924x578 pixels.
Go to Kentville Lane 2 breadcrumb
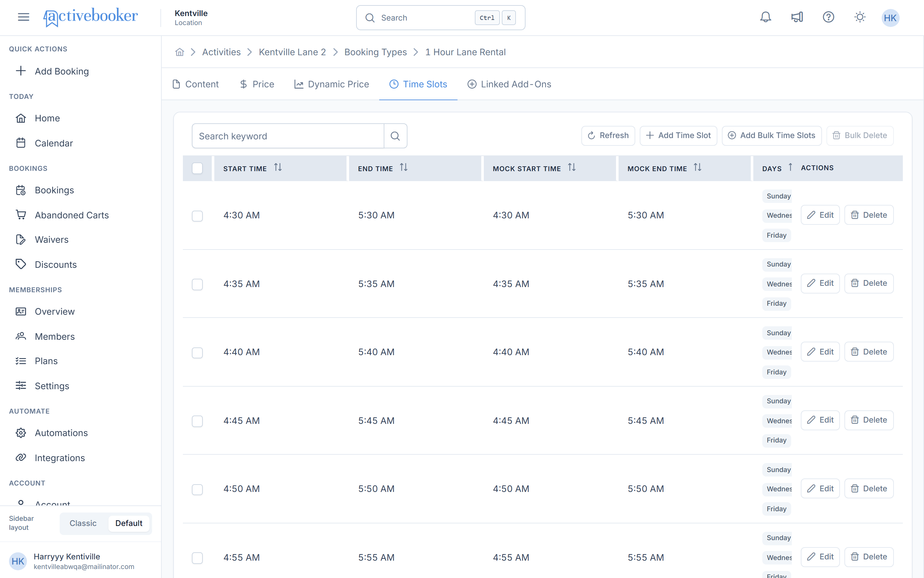coord(293,52)
